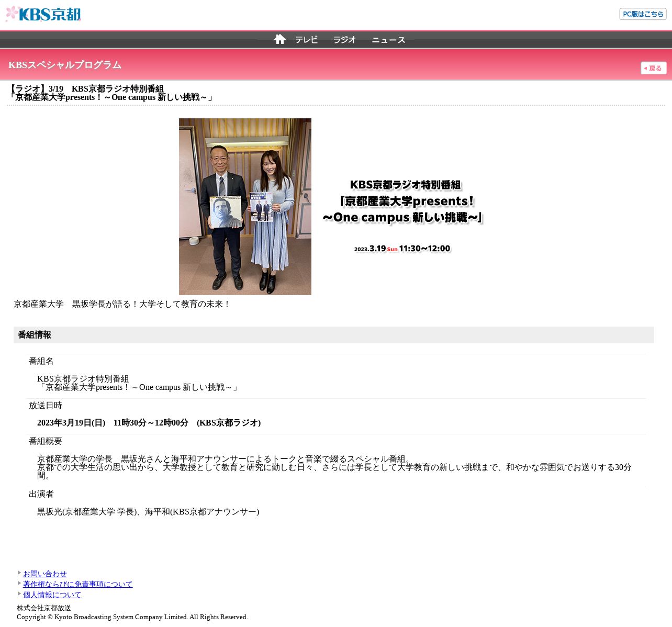Click the 放送日時 label
672x627 pixels.
(46, 406)
